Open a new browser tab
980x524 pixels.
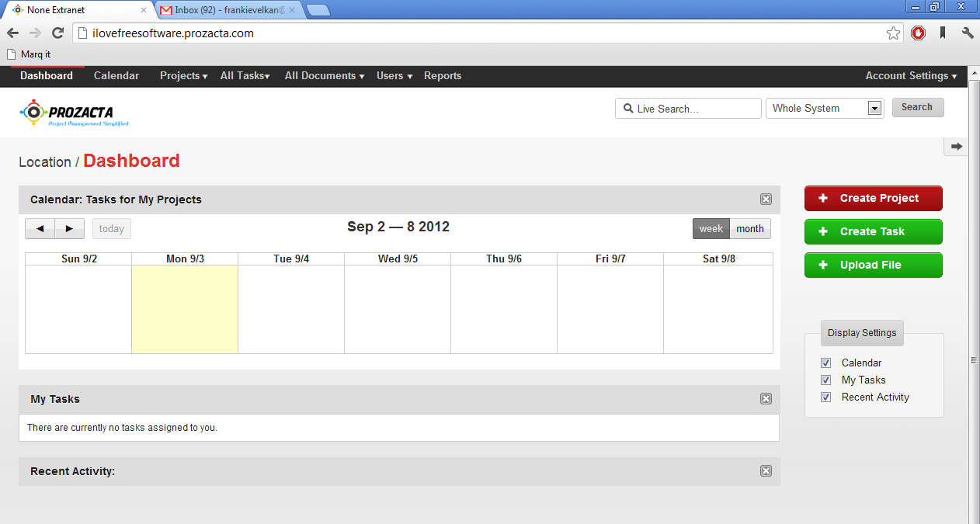coord(318,10)
